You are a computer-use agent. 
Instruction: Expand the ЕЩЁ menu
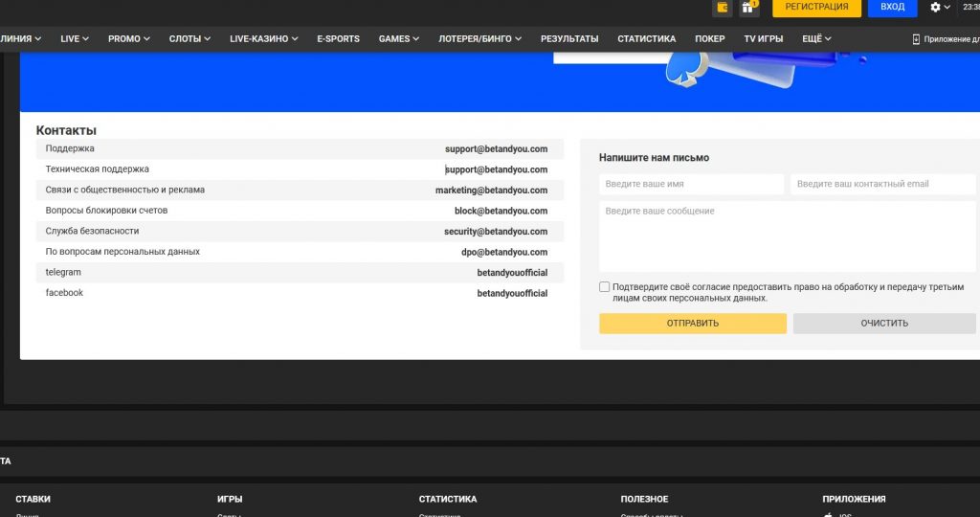(x=816, y=38)
